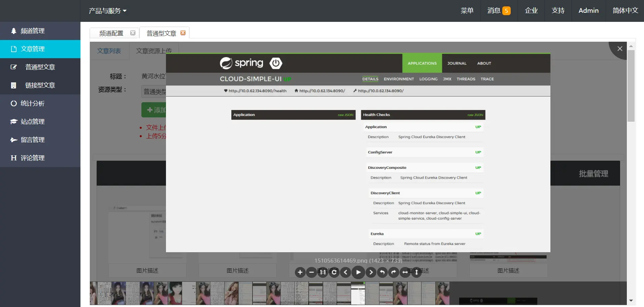644x307 pixels.
Task: Go to the next image in viewer
Action: 371,272
